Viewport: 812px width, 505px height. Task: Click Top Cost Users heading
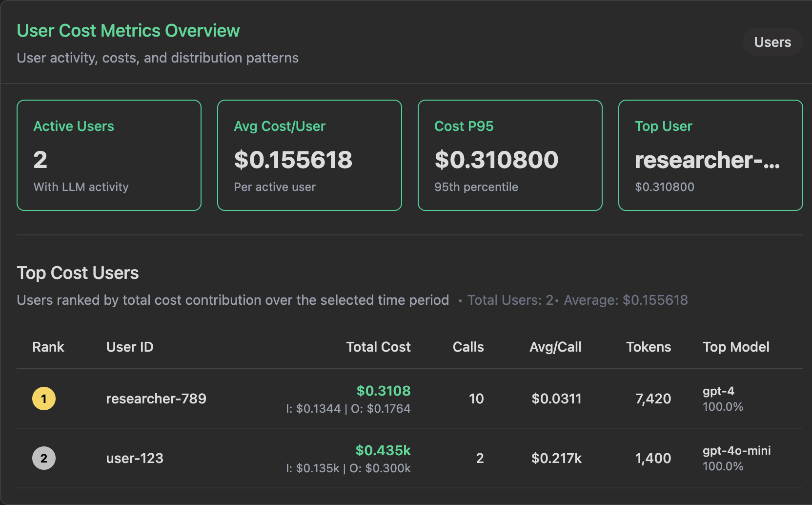[x=78, y=273]
